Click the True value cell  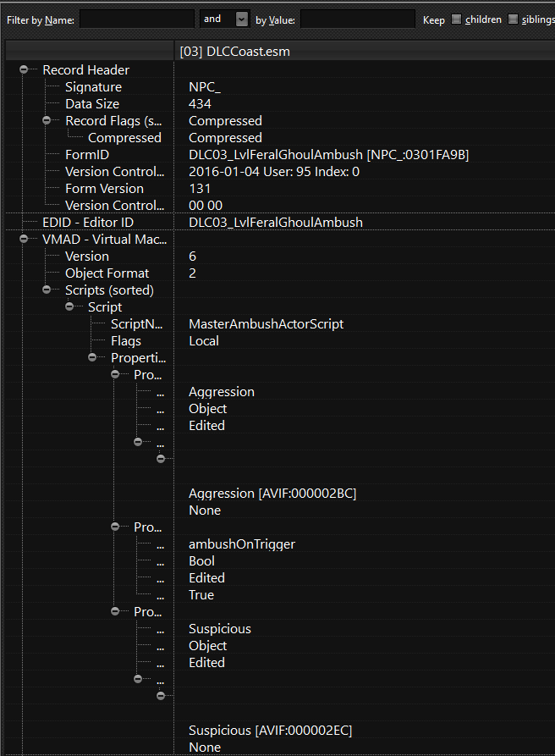tap(201, 595)
